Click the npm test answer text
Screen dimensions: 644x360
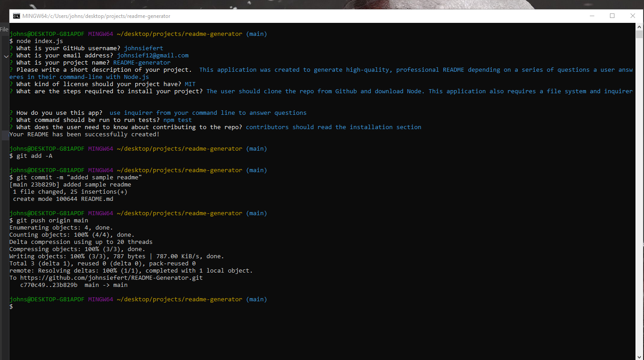click(178, 120)
